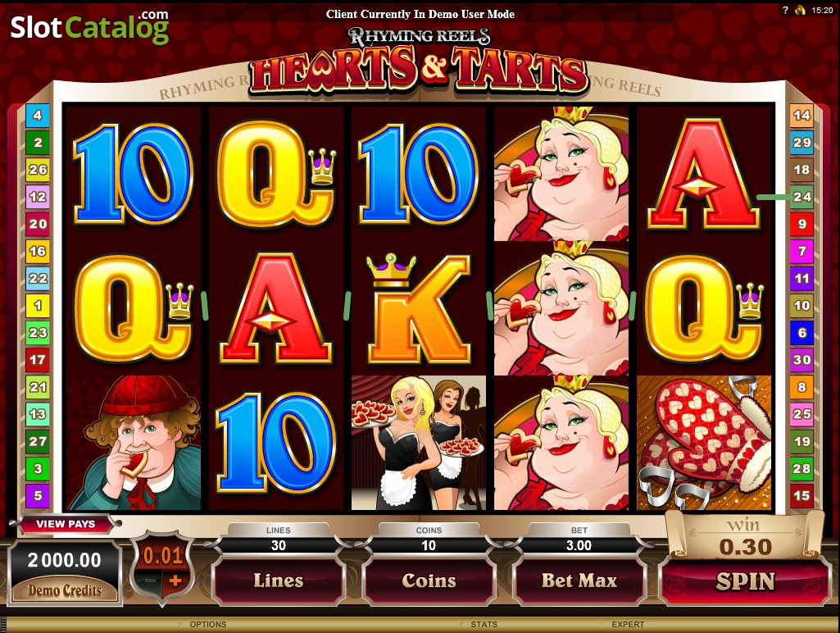
Task: Change the number of Lines
Action: (278, 581)
